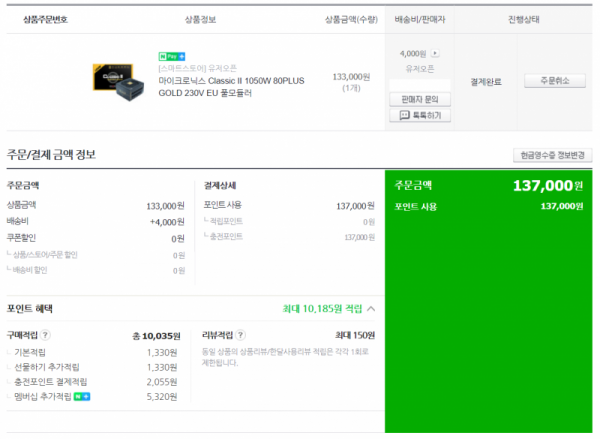Open the Micronics power supply product thumbnail
This screenshot has height=439, width=600.
(119, 82)
